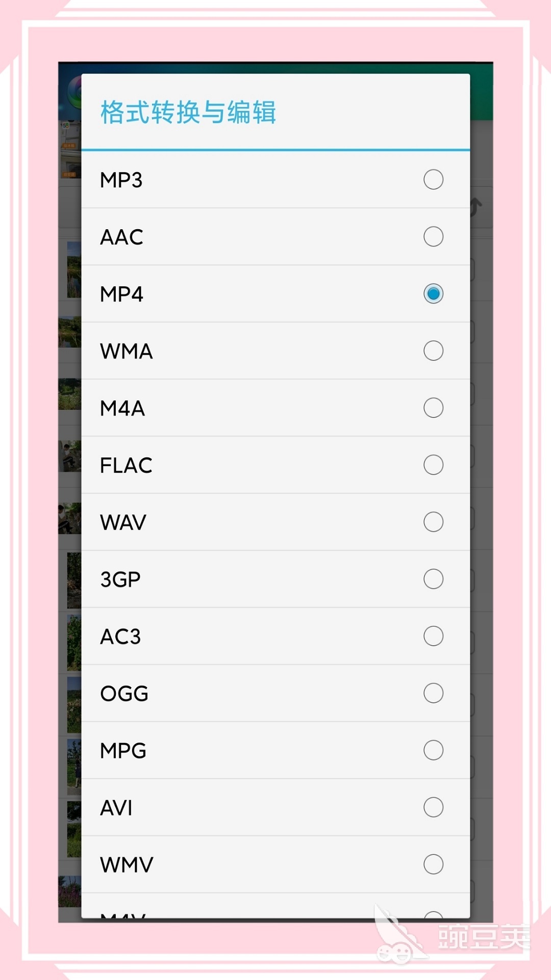Select 3GP radio button
551x980 pixels.
pyautogui.click(x=433, y=579)
